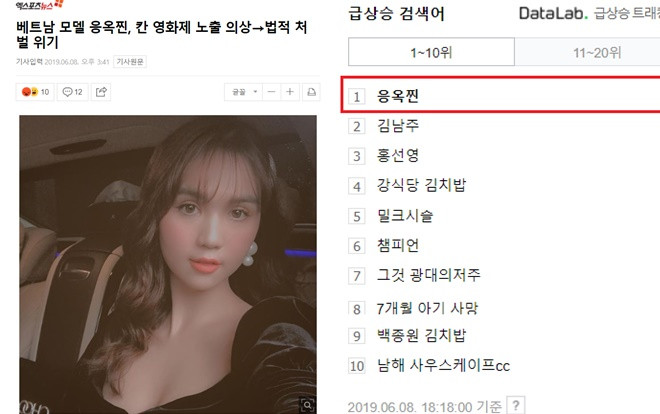Viewport: 660px width, 414px height.
Task: Click the share article icon
Action: coord(101,92)
